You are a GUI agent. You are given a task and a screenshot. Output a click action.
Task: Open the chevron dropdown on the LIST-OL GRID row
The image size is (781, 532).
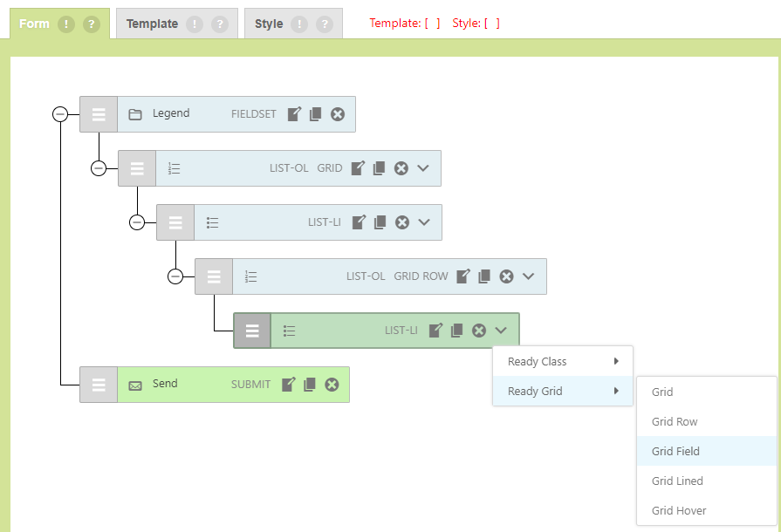point(423,168)
